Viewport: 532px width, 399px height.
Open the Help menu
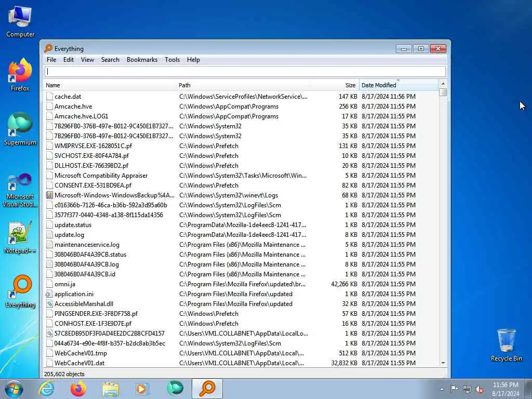point(193,60)
